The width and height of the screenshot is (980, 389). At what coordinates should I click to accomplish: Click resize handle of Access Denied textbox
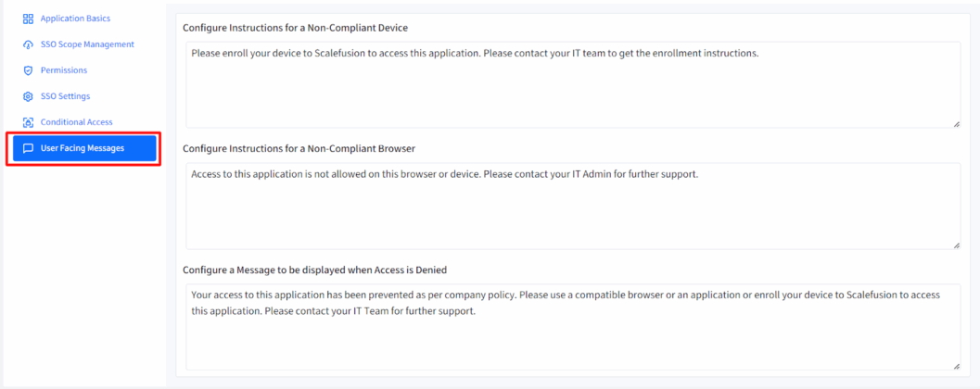[956, 366]
